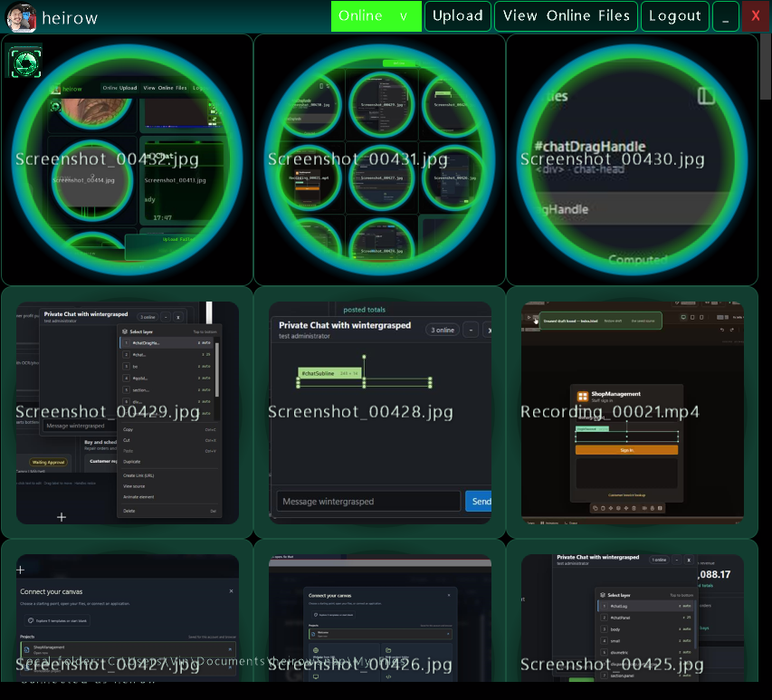
Task: Open thumbnail Screenshot_00430.jpg
Action: click(x=633, y=159)
